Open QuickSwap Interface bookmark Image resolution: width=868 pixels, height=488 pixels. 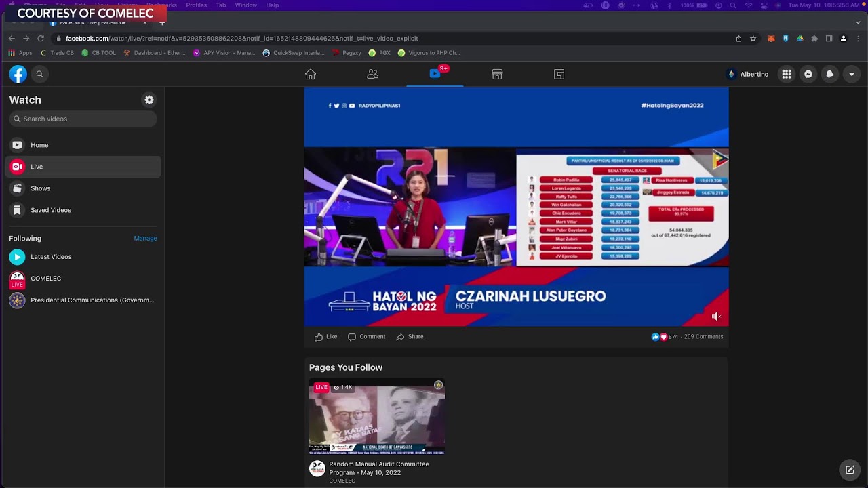(x=294, y=53)
